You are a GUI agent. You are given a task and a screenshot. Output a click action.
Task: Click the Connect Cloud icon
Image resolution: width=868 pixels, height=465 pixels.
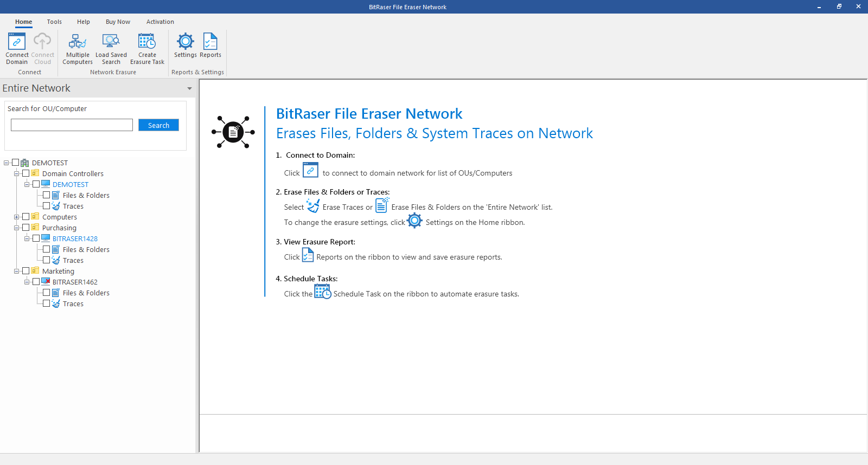pos(42,41)
